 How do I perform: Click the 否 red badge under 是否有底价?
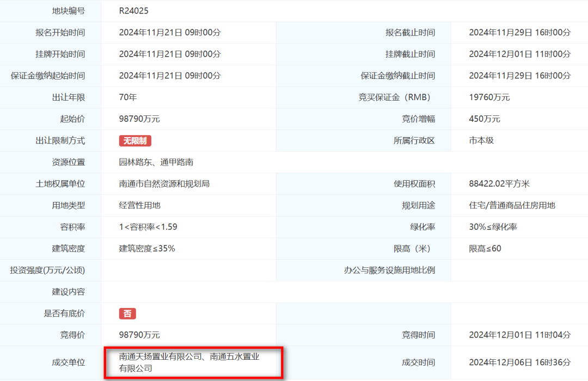(127, 314)
